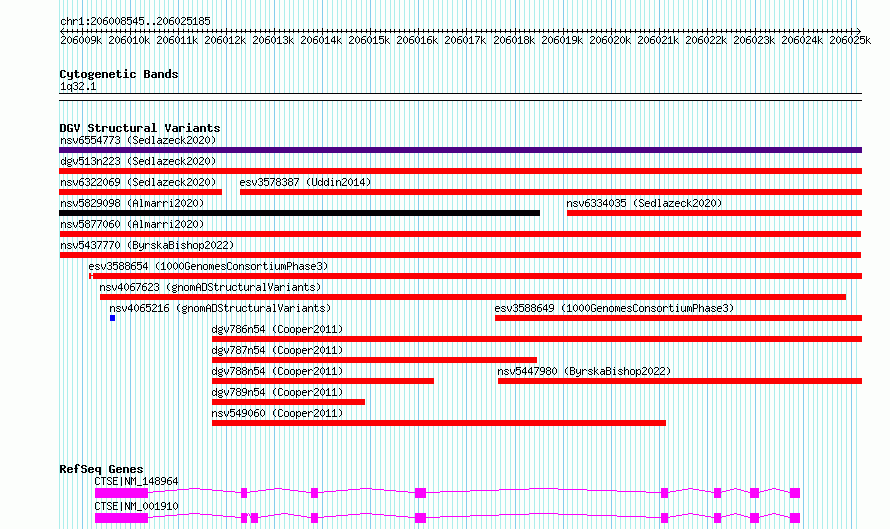
Task: Click the red bar under nsv6322069
Action: pos(140,192)
